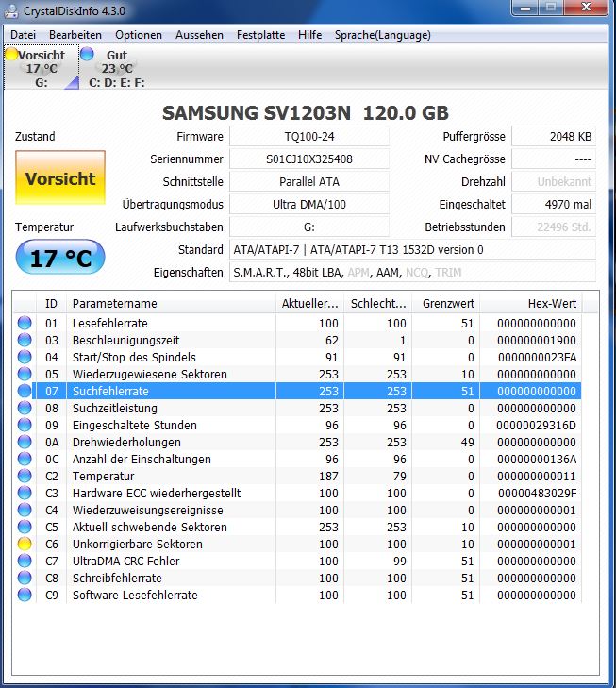Click the Übertragungsmodus field Ultra DMA/100

309,205
